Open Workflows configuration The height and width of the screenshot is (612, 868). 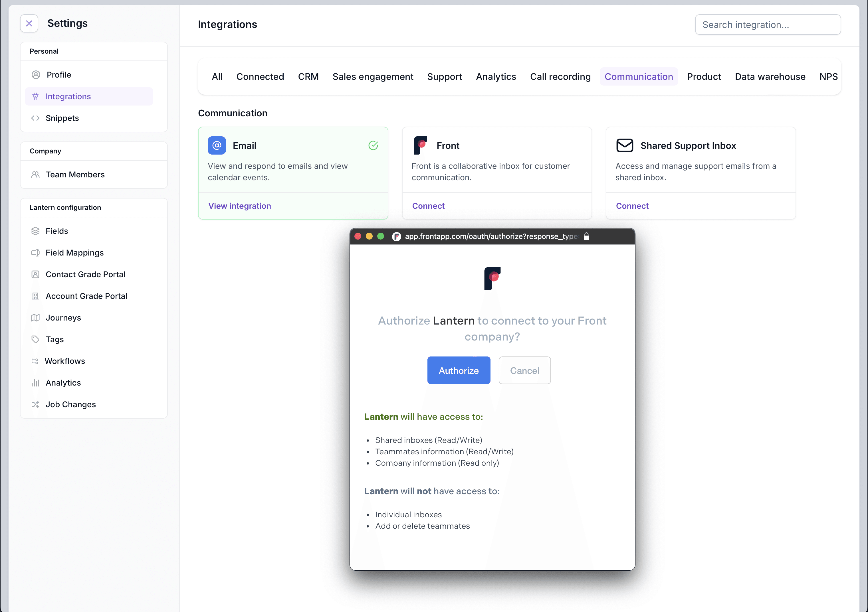89,361
